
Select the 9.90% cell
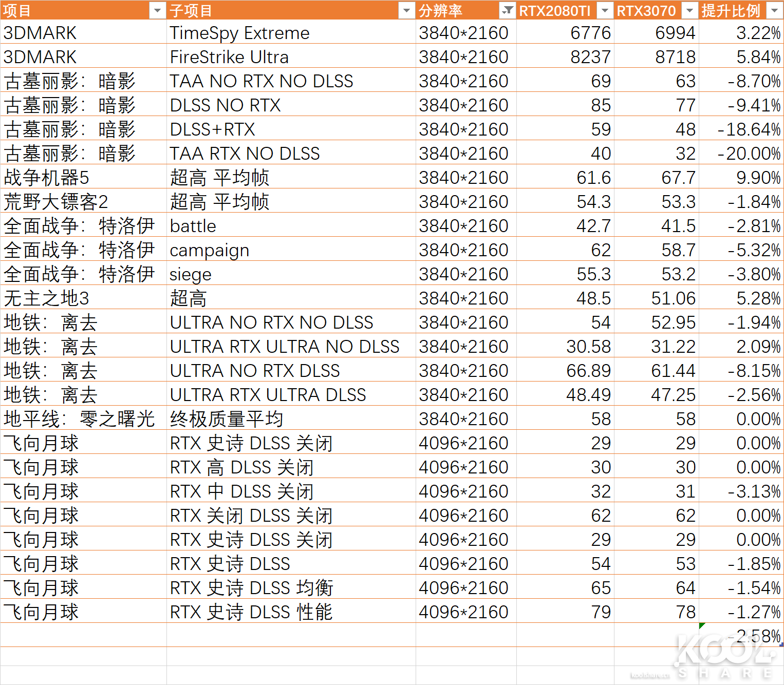741,177
